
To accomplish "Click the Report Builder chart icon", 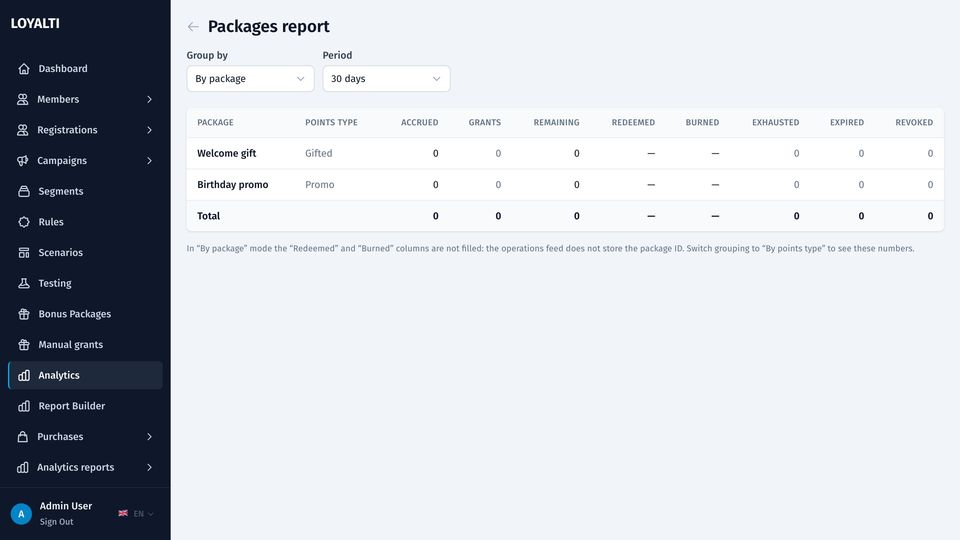I will (24, 406).
